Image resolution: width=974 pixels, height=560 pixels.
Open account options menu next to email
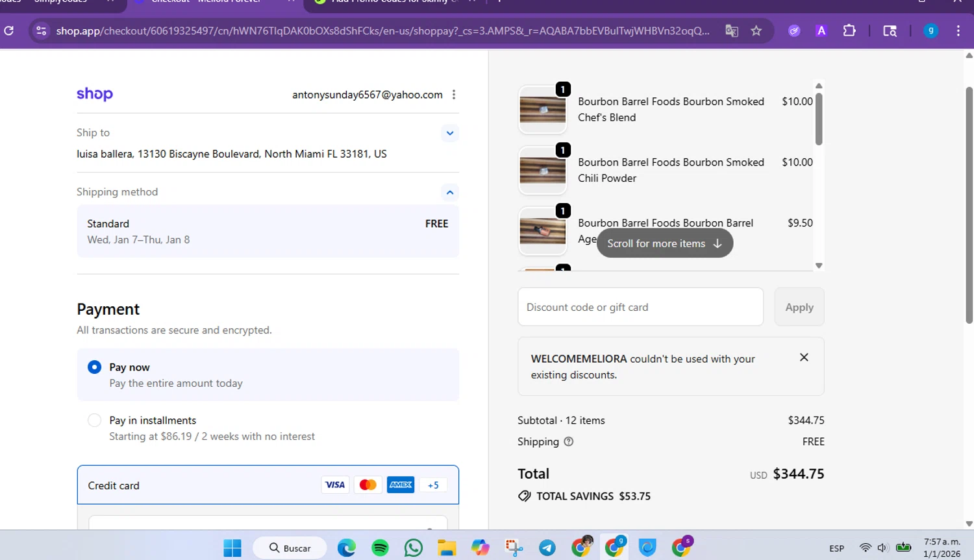tap(454, 95)
